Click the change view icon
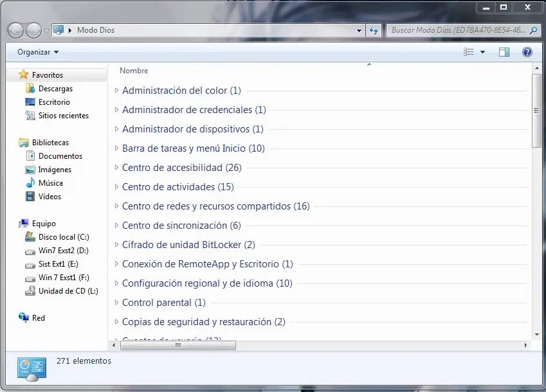This screenshot has height=392, width=546. coord(469,52)
